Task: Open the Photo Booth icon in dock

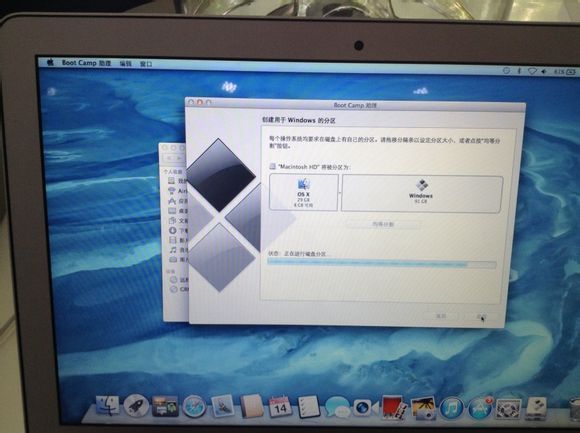Action: pyautogui.click(x=394, y=408)
